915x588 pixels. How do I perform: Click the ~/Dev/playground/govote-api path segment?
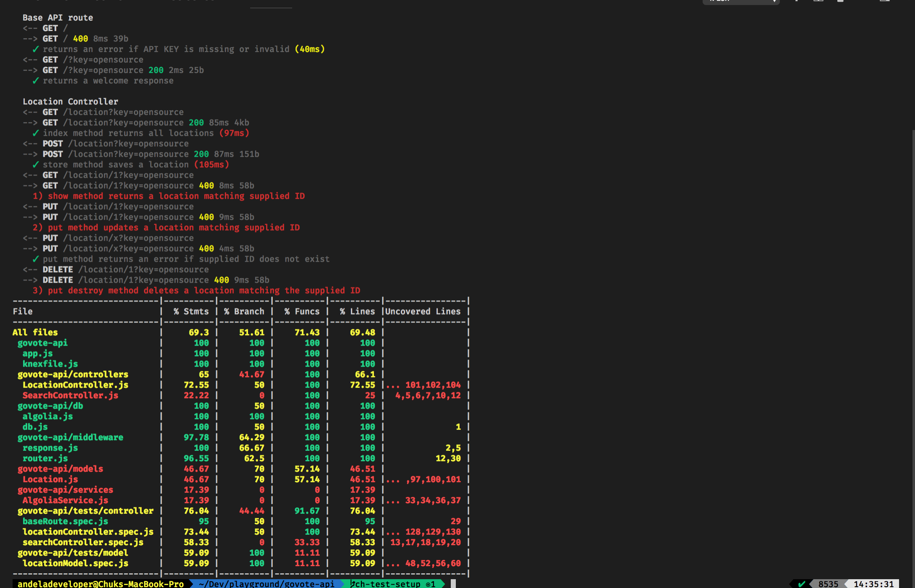(x=267, y=584)
